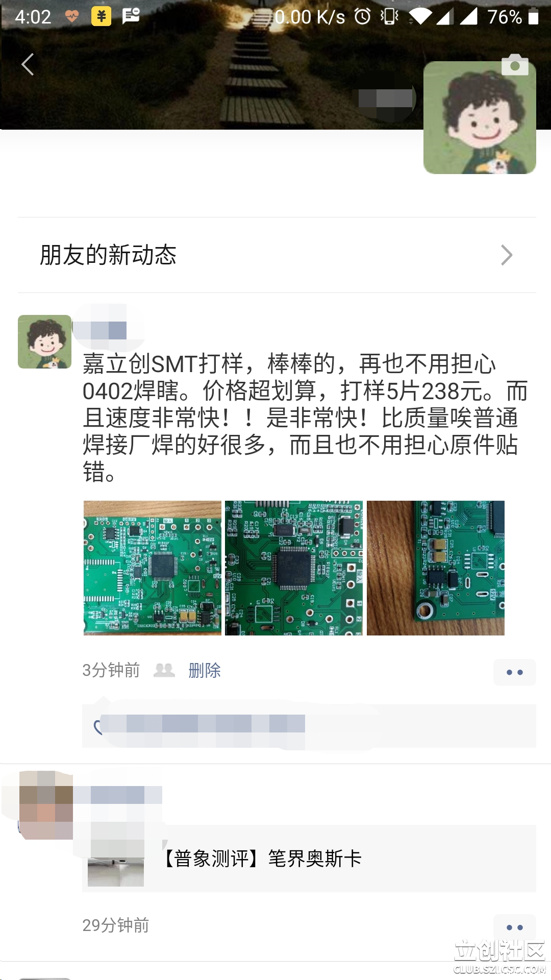Tap the back arrow at top left

click(x=28, y=65)
